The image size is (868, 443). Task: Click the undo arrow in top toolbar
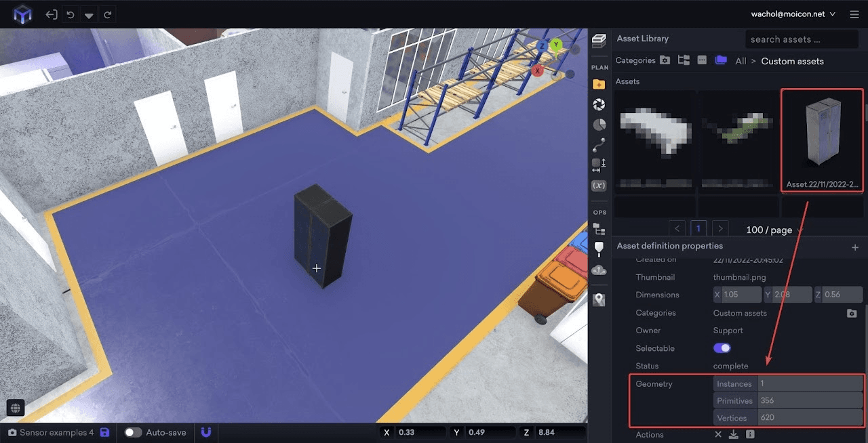point(70,14)
